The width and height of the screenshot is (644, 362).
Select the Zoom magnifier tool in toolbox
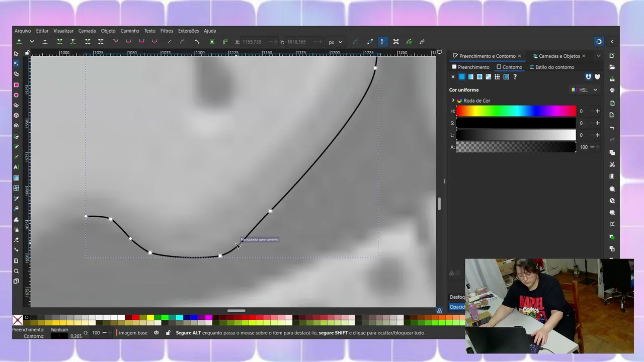16,271
